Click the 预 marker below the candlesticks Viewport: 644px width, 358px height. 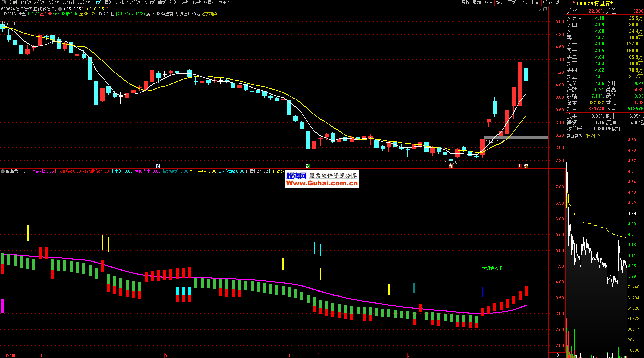451,166
